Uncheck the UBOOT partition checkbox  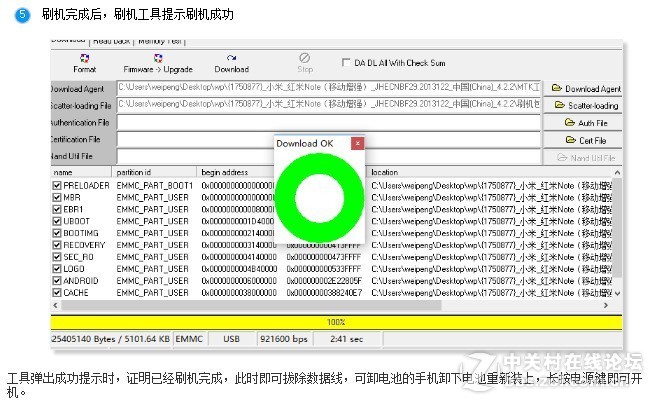click(x=57, y=221)
